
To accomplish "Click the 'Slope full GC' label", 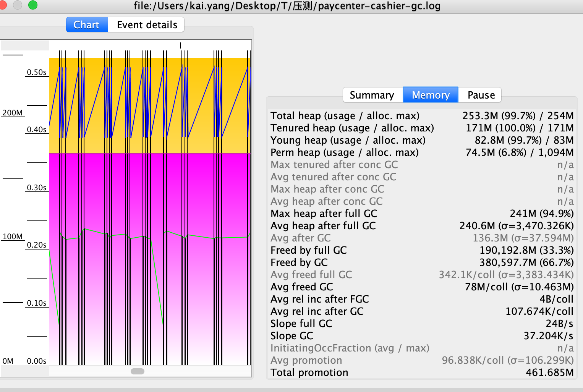I will [301, 324].
